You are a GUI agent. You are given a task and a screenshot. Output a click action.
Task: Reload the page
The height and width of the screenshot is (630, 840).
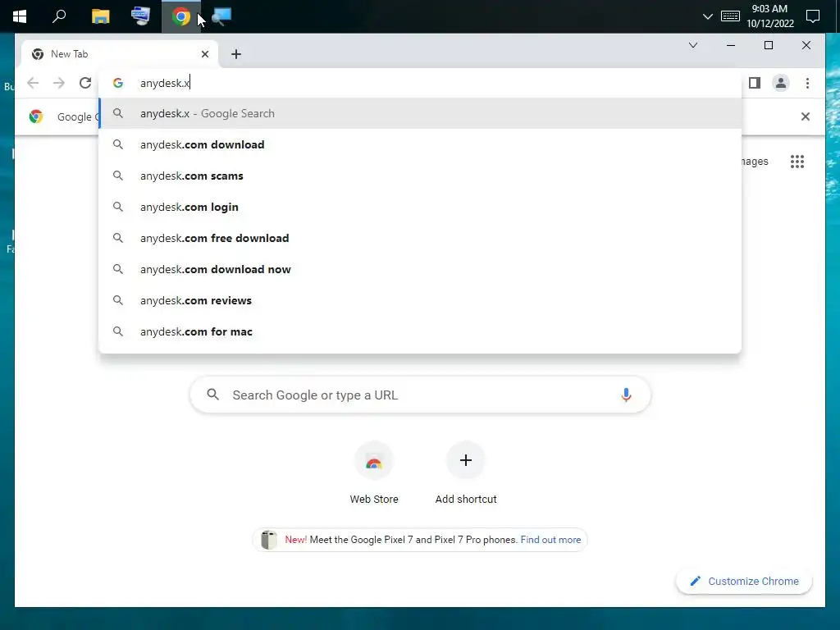pos(85,83)
